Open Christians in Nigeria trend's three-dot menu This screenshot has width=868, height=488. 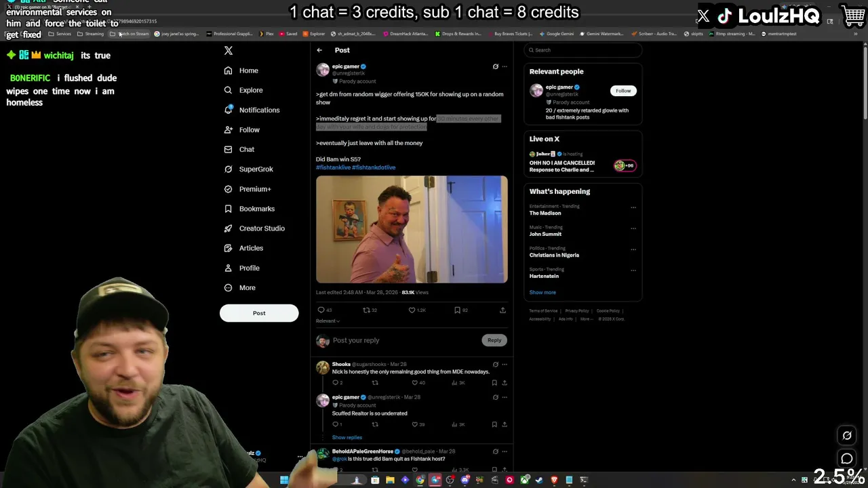coord(633,249)
